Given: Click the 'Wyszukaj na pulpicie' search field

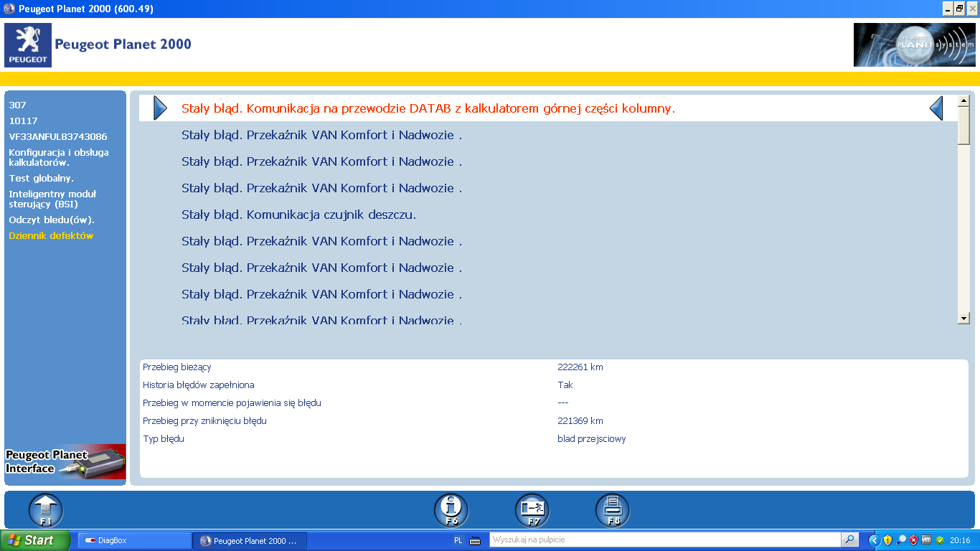Looking at the screenshot, I should point(665,540).
